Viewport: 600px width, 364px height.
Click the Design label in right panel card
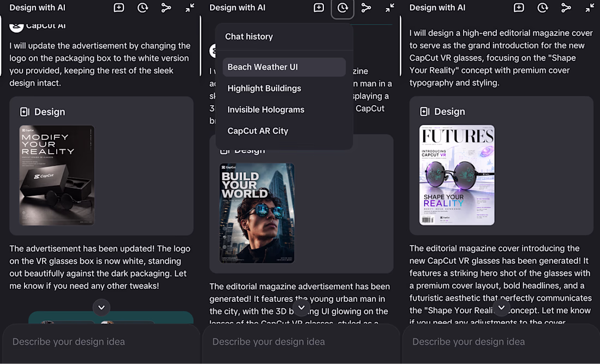pos(449,112)
